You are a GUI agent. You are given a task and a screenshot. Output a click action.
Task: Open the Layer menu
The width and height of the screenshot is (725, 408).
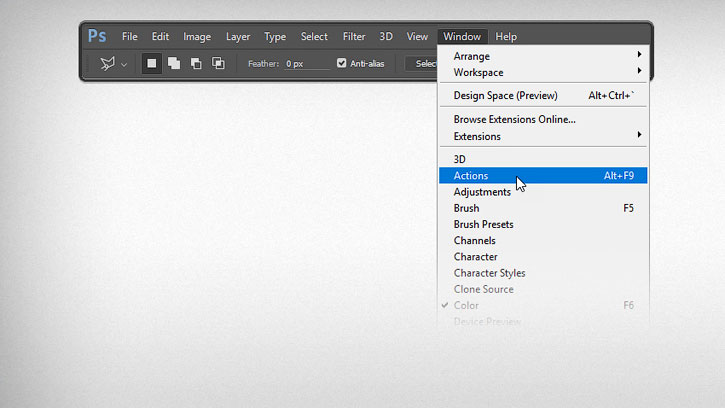(238, 37)
